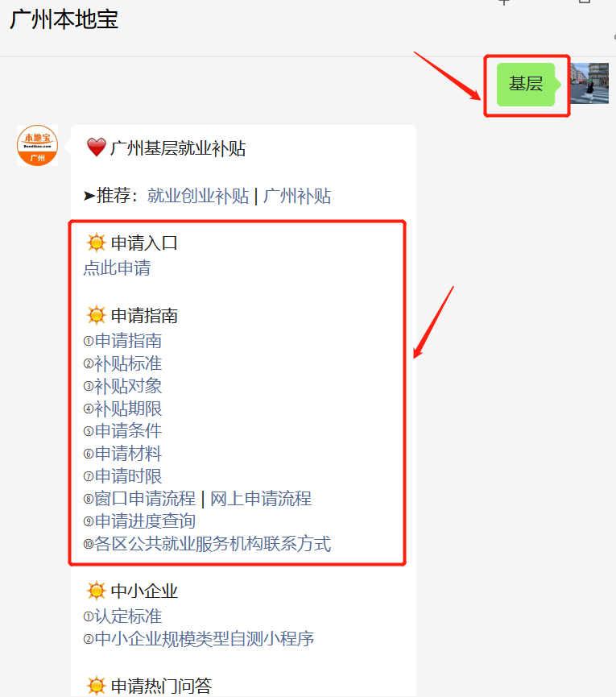This screenshot has height=697, width=616.
Task: Open ①申请指南 link
Action: pos(122,341)
